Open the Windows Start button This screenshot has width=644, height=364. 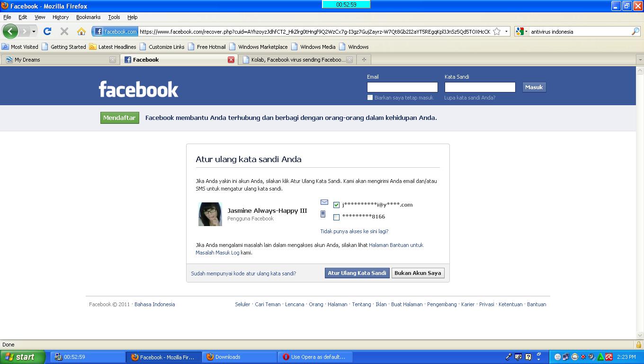click(x=23, y=357)
